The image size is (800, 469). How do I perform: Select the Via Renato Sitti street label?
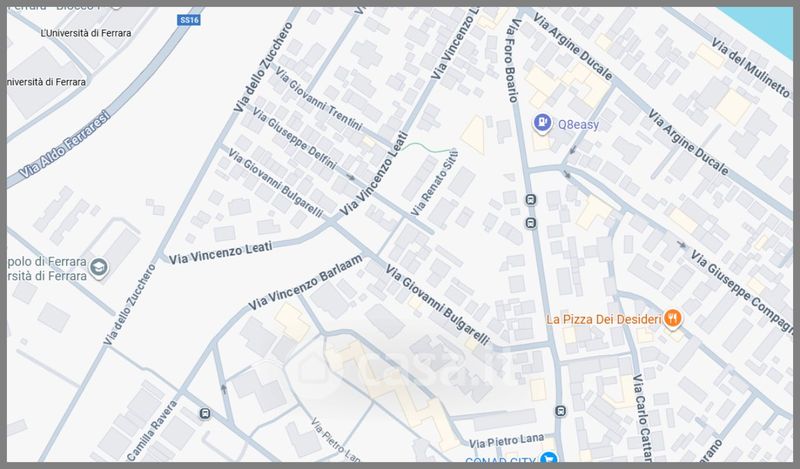pyautogui.click(x=435, y=182)
